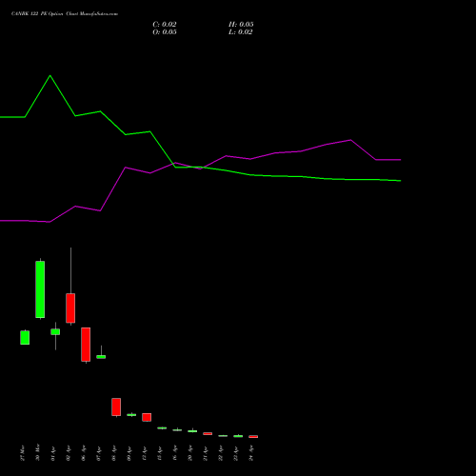Select the green candle above 27 Mar
The width and height of the screenshot is (476, 476).
25,337
